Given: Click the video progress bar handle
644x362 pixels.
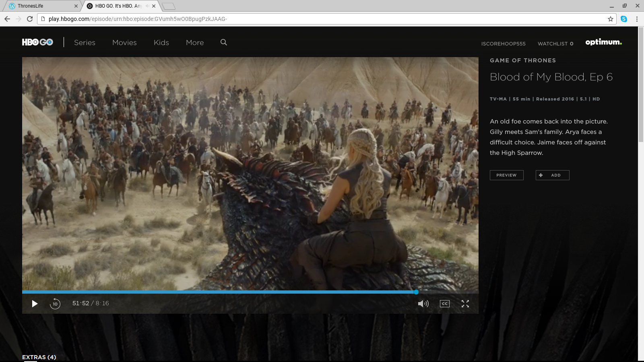Looking at the screenshot, I should pos(416,292).
